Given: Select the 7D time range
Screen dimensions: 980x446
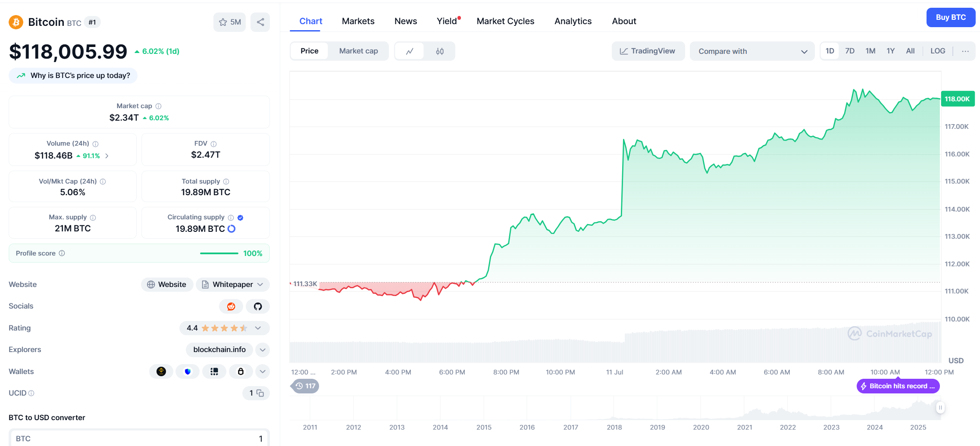Looking at the screenshot, I should coord(850,51).
